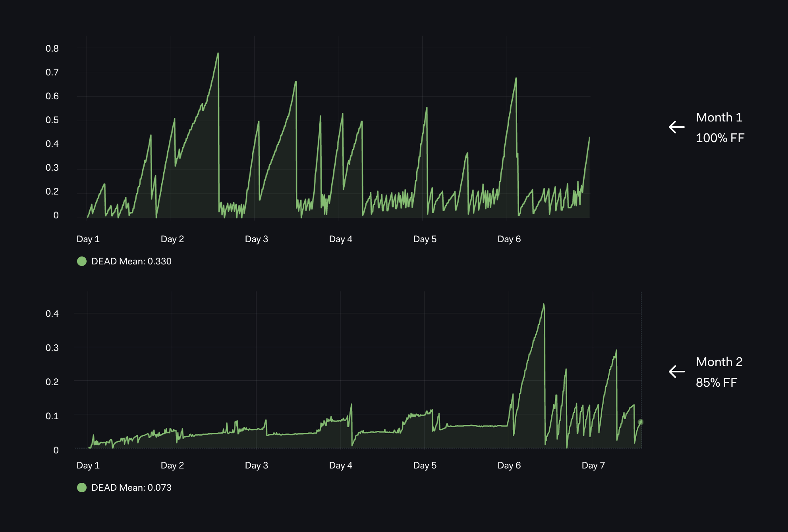
Task: Click the 100% FF annotation label
Action: tap(720, 138)
